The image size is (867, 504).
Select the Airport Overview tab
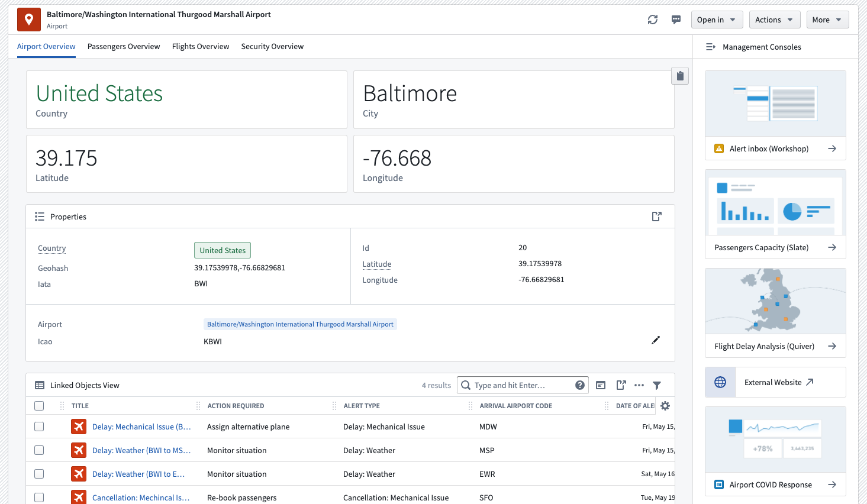click(46, 46)
